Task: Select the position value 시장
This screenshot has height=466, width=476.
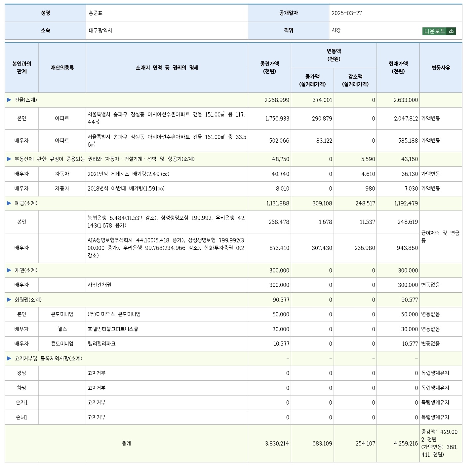Action: [336, 30]
